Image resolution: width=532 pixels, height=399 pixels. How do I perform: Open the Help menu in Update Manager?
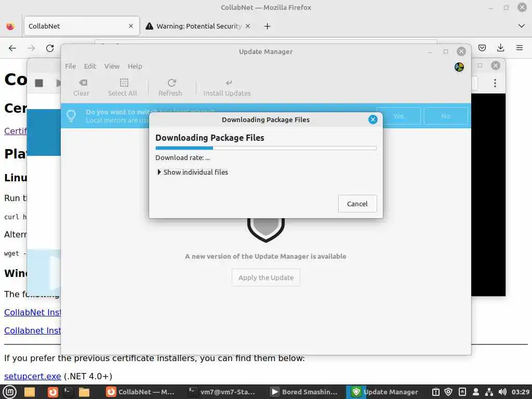(135, 66)
